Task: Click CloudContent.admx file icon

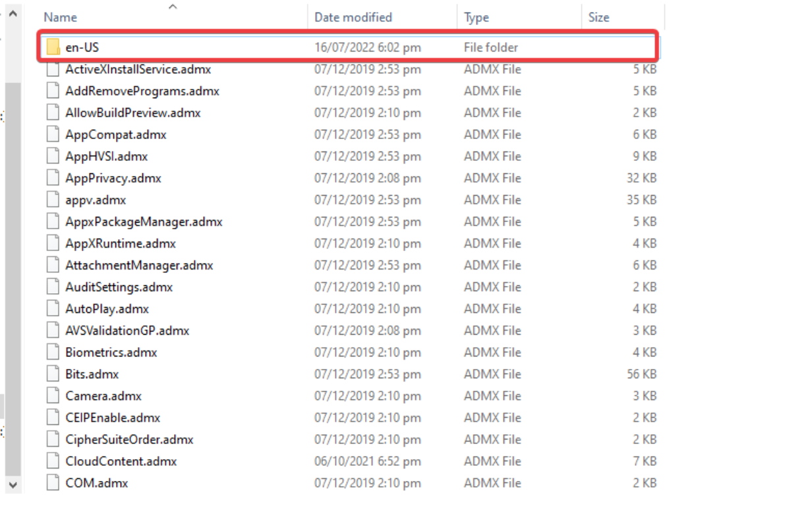Action: (53, 461)
